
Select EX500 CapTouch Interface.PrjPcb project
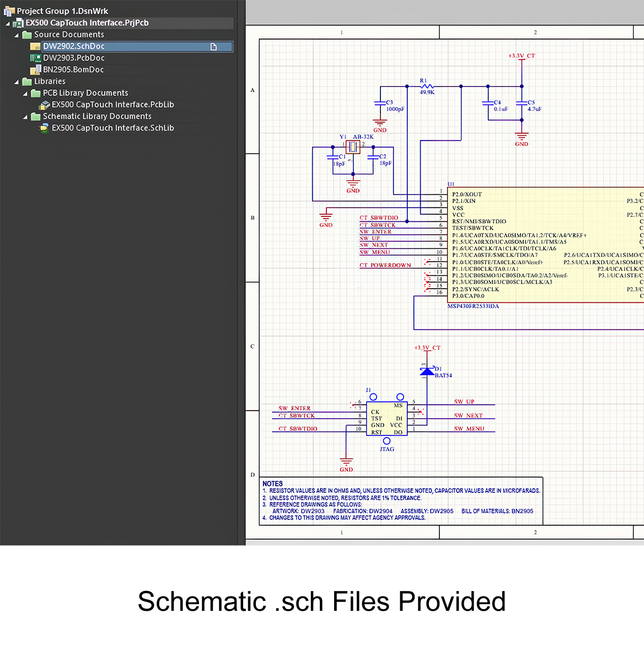click(x=87, y=23)
